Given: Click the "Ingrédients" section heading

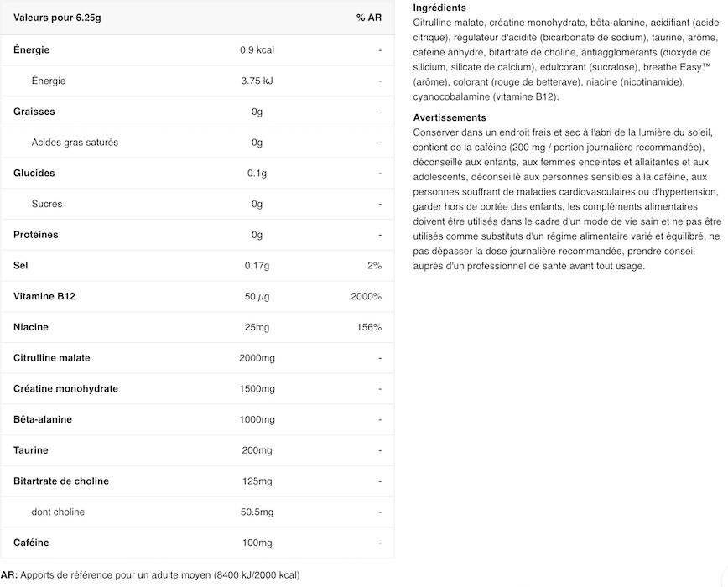Looking at the screenshot, I should click(439, 8).
